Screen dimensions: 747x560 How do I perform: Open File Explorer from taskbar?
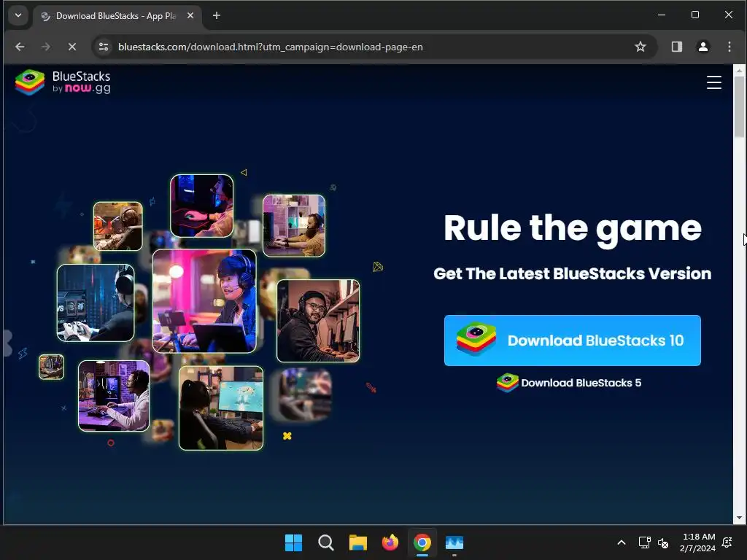pyautogui.click(x=357, y=542)
